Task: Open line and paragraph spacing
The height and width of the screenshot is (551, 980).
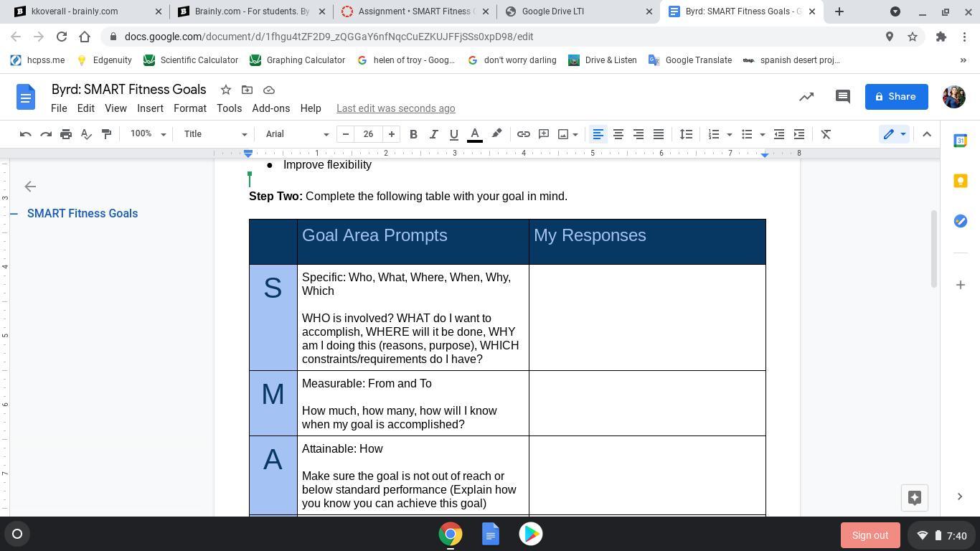Action: point(686,134)
